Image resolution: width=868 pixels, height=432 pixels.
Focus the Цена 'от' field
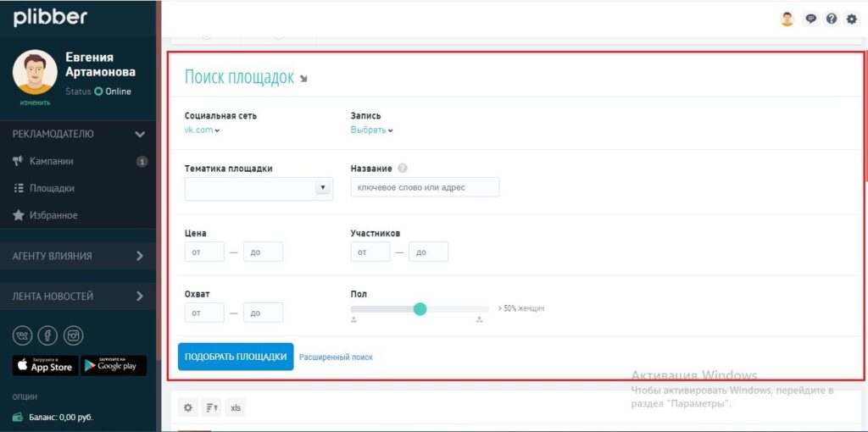(x=204, y=252)
